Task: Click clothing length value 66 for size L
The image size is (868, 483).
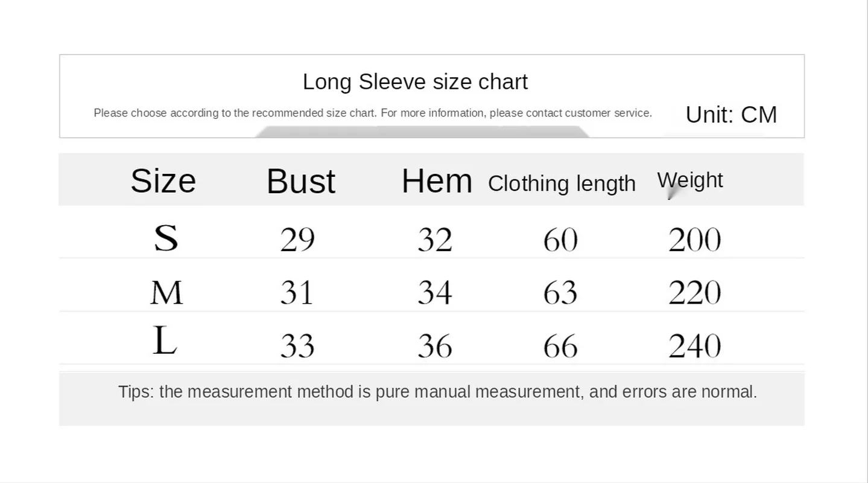Action: click(x=560, y=347)
